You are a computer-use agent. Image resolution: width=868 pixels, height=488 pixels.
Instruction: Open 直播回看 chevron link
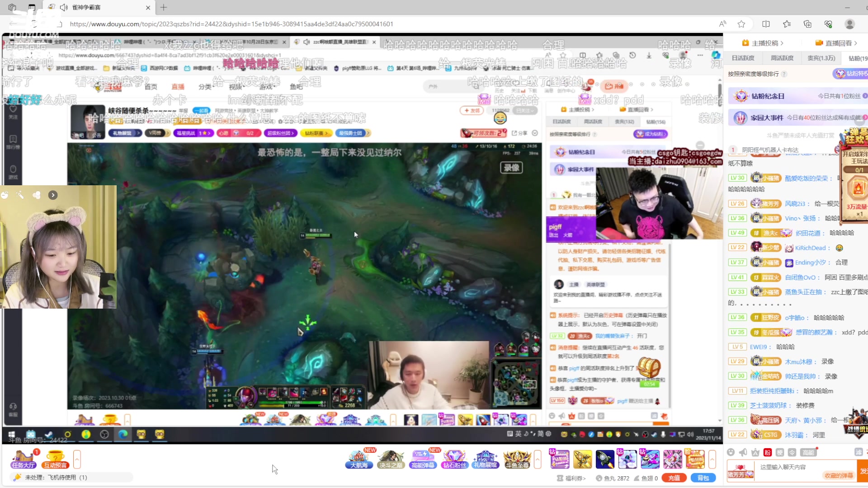click(x=836, y=43)
